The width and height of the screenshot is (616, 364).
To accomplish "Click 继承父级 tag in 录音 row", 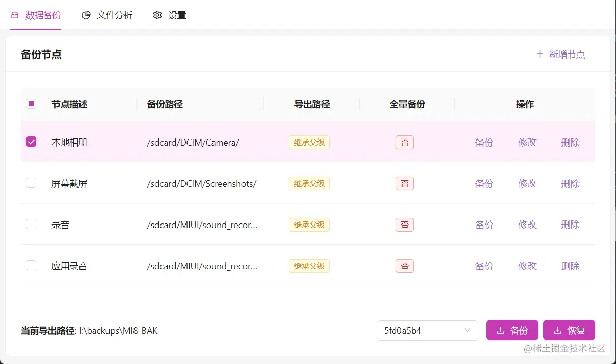I will [309, 225].
